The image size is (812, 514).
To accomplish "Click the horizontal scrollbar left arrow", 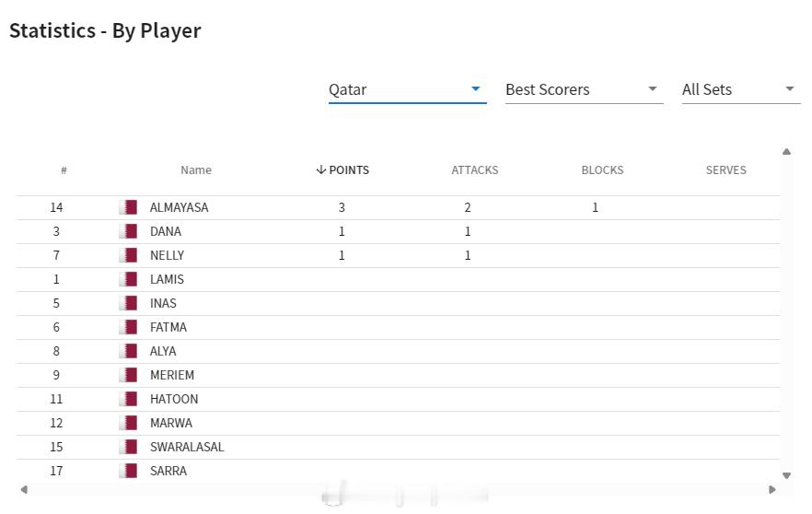I will coord(24,489).
